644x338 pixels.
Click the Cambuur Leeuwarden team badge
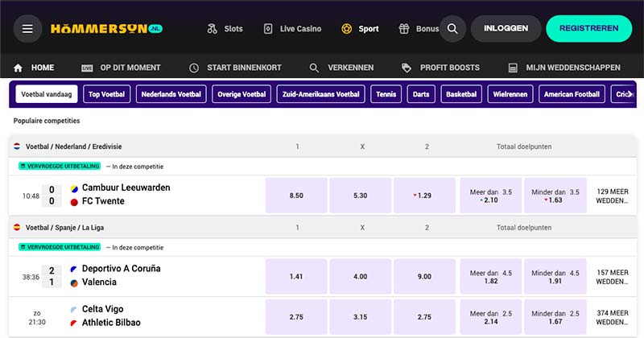pyautogui.click(x=74, y=189)
